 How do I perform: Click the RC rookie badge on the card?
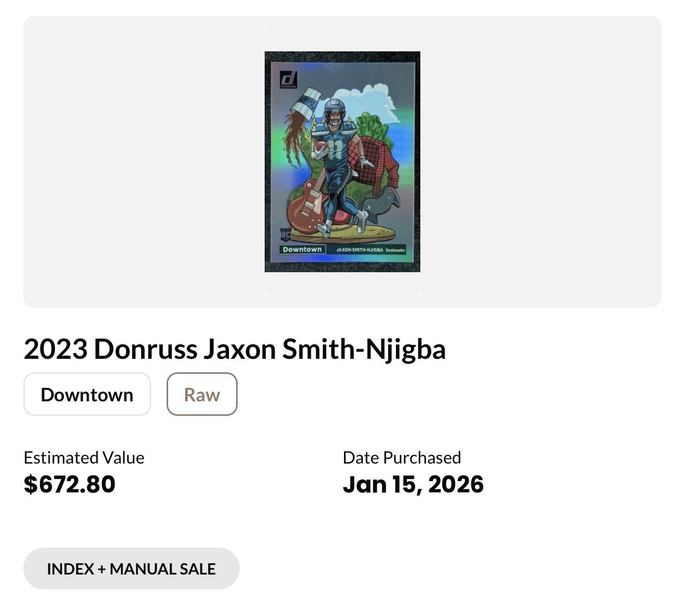click(x=286, y=235)
